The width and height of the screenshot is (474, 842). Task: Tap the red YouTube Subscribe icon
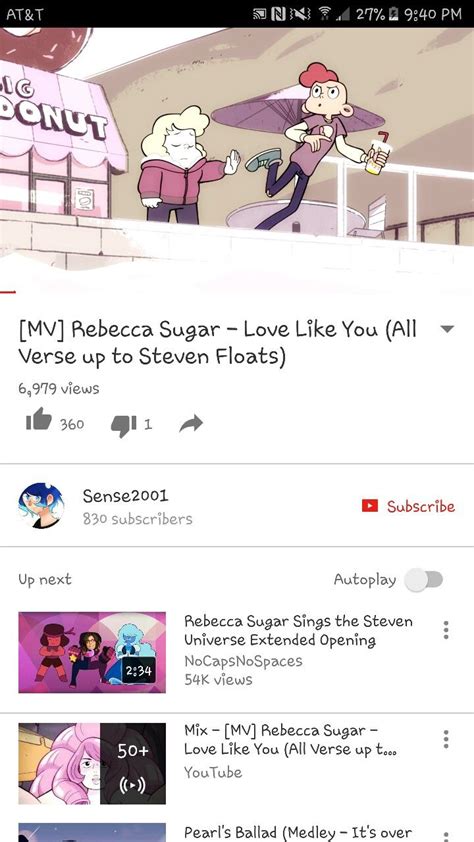point(370,506)
